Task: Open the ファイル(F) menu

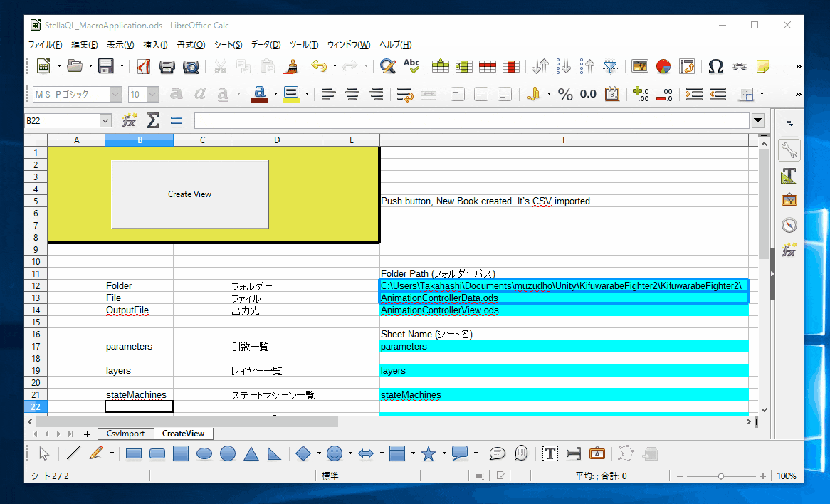Action: click(45, 44)
